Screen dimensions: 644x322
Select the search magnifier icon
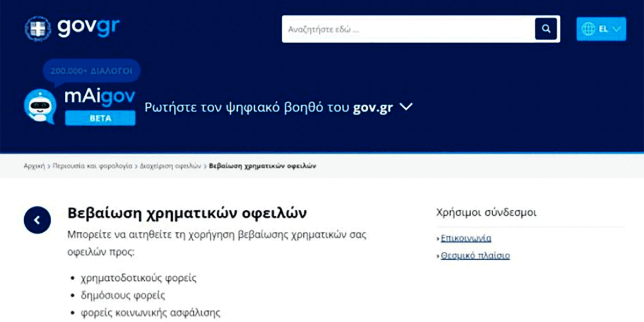click(x=545, y=28)
